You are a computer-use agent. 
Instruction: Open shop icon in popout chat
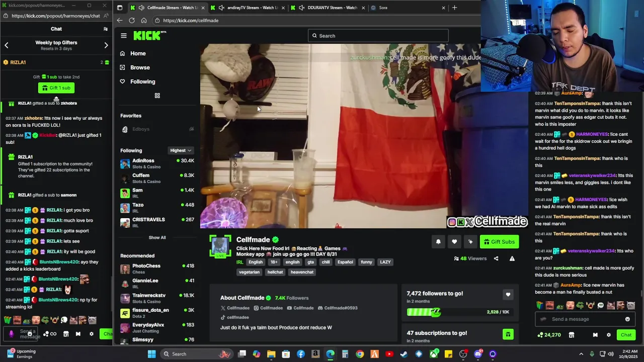(66, 334)
